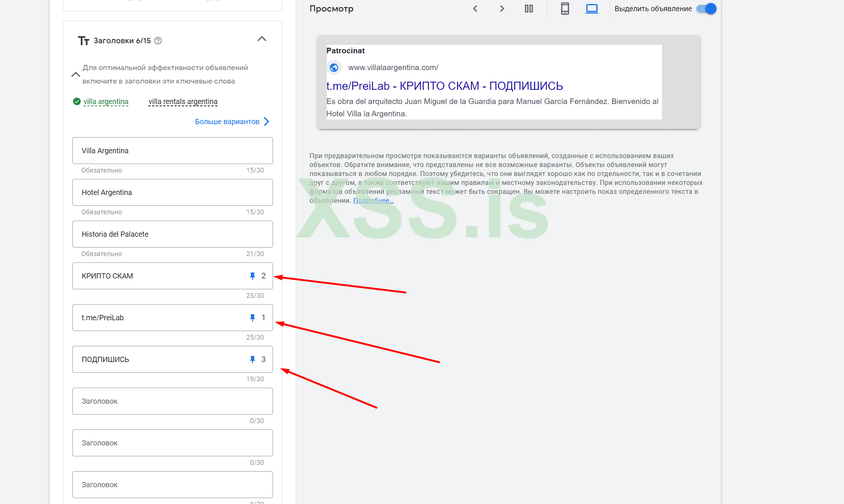Collapse the keyword suggestions hint
The width and height of the screenshot is (844, 504).
point(76,75)
